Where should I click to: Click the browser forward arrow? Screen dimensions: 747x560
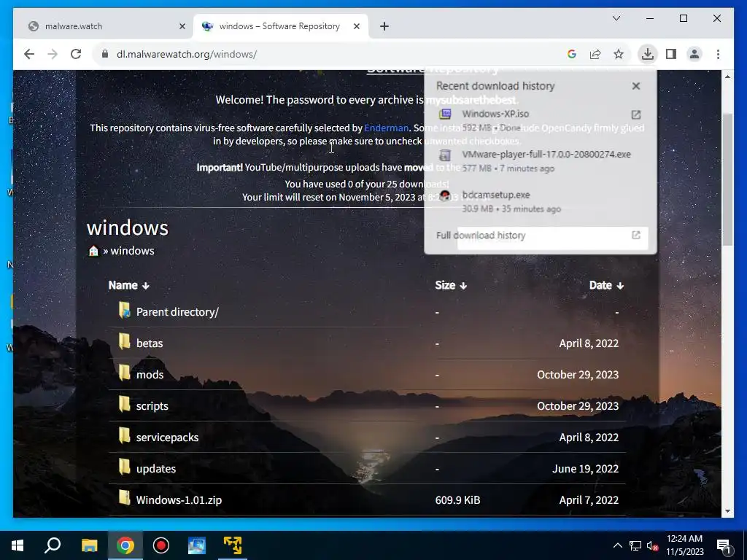[53, 54]
